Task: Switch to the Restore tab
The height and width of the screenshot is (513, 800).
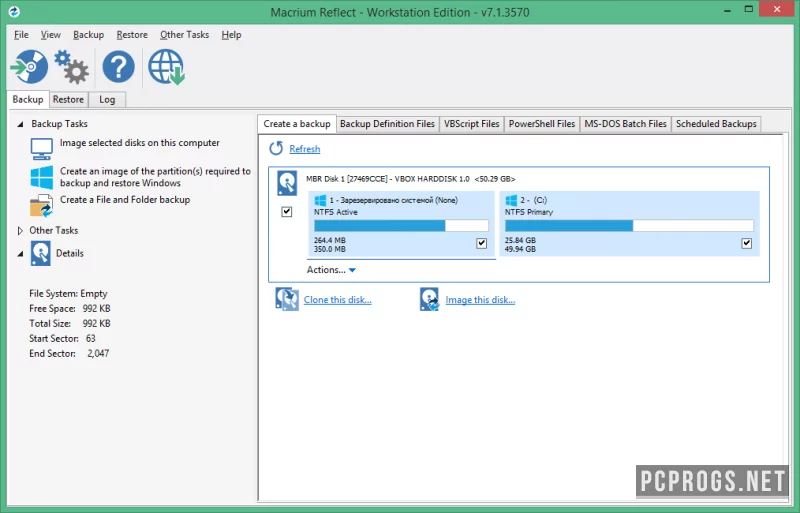Action: [x=68, y=100]
